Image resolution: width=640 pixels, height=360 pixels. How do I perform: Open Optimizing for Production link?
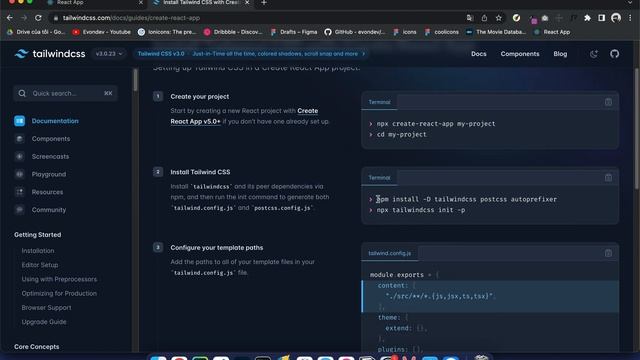tap(59, 293)
